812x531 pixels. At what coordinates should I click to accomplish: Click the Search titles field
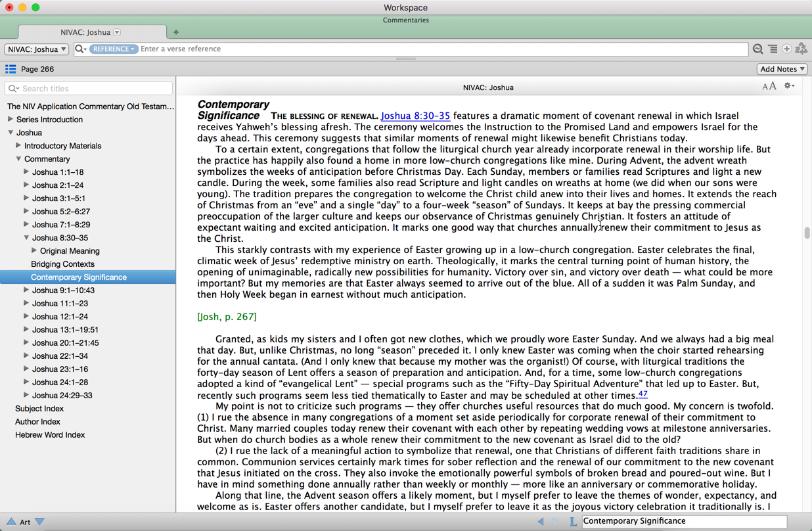(x=89, y=89)
